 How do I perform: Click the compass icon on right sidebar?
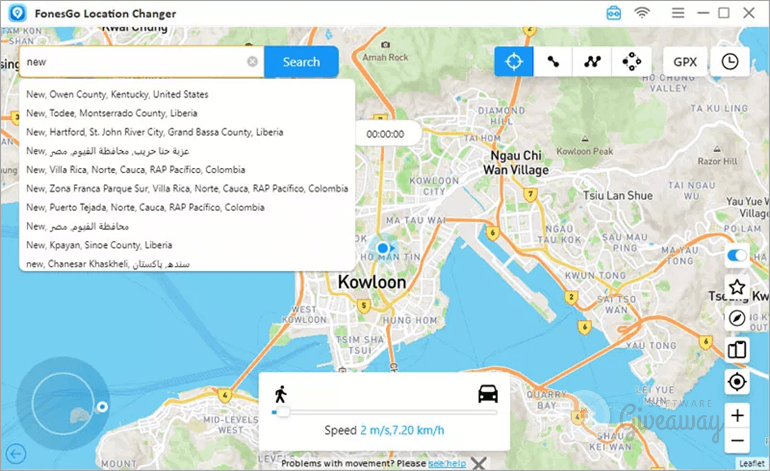(x=737, y=318)
